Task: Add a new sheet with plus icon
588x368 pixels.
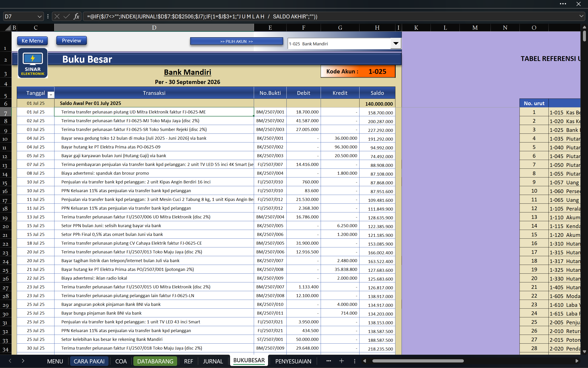Action: coord(342,361)
